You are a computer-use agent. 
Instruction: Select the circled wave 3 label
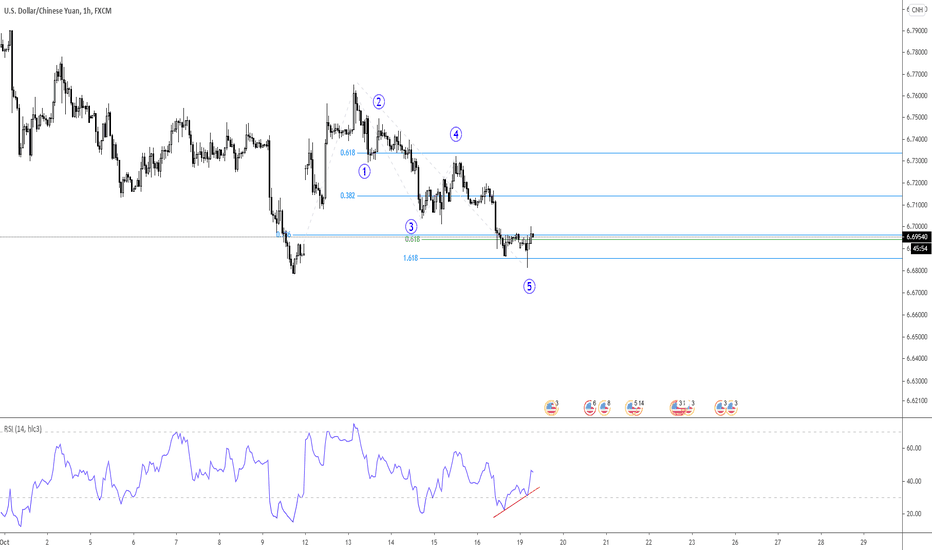pos(411,227)
